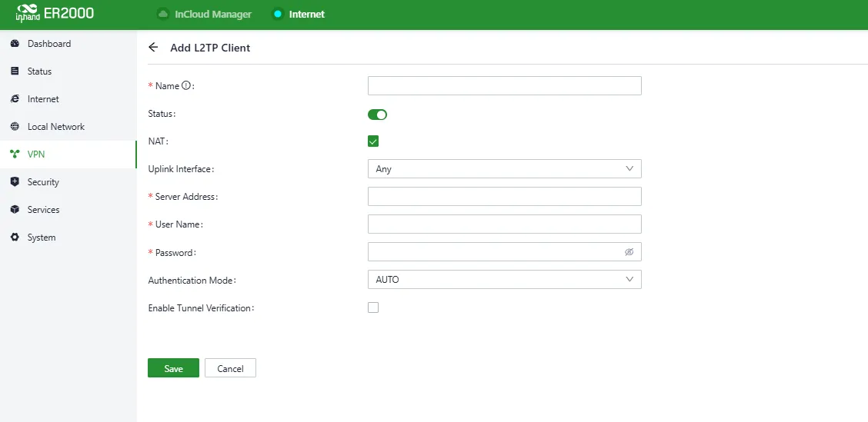
Task: Uncheck the NAT checkbox
Action: [x=373, y=141]
